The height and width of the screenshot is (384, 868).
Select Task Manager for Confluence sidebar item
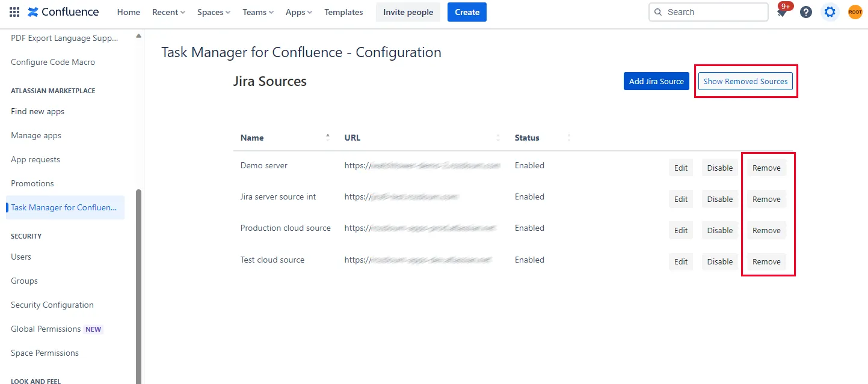pyautogui.click(x=65, y=207)
